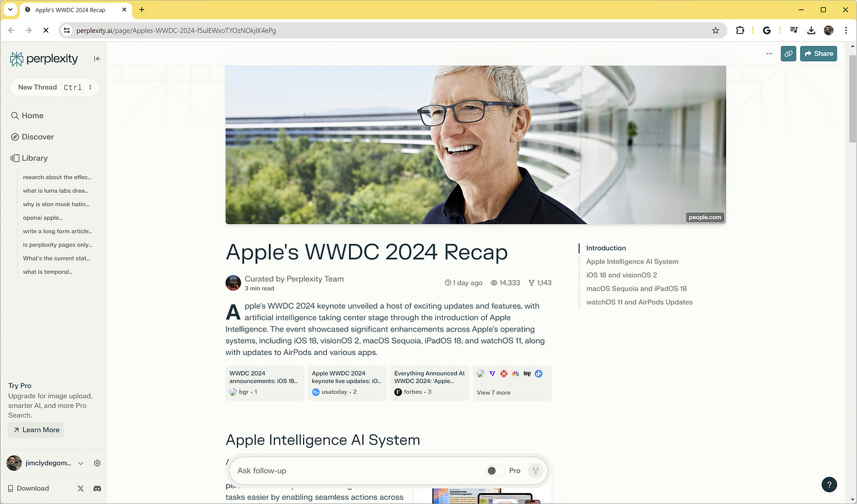Open Perplexity's X profile icon
857x504 pixels.
click(x=80, y=488)
